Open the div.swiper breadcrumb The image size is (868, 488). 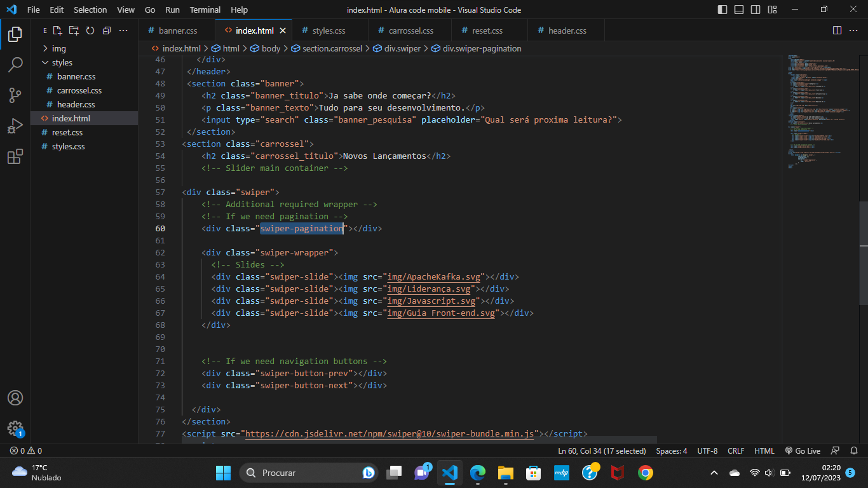click(397, 48)
